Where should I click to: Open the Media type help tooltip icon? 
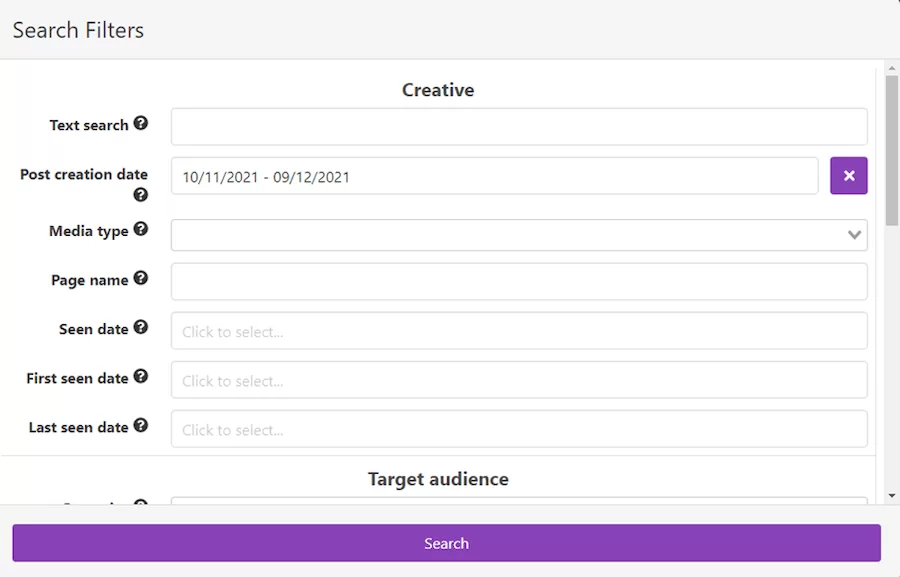[141, 230]
